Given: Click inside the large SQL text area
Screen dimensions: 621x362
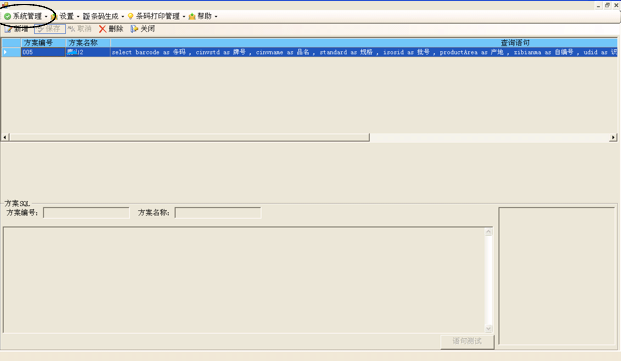Looking at the screenshot, I should 244,280.
